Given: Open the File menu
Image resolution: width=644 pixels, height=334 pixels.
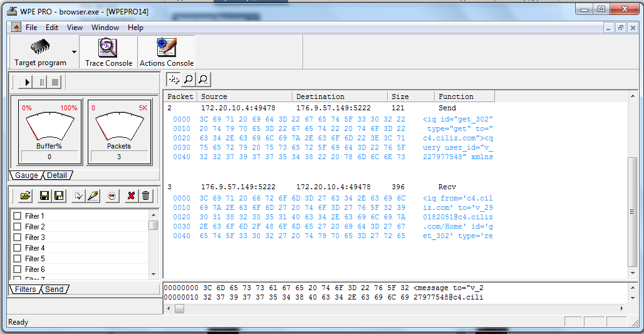Looking at the screenshot, I should coord(31,28).
